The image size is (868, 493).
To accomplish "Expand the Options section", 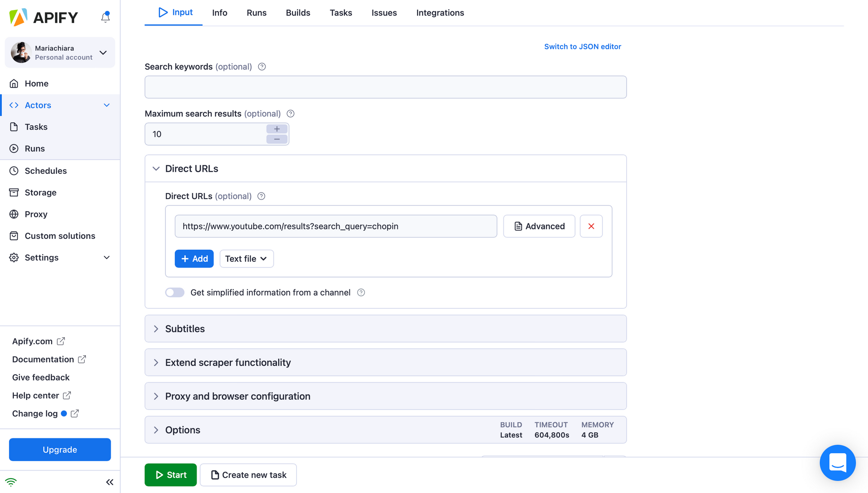I will pyautogui.click(x=385, y=430).
